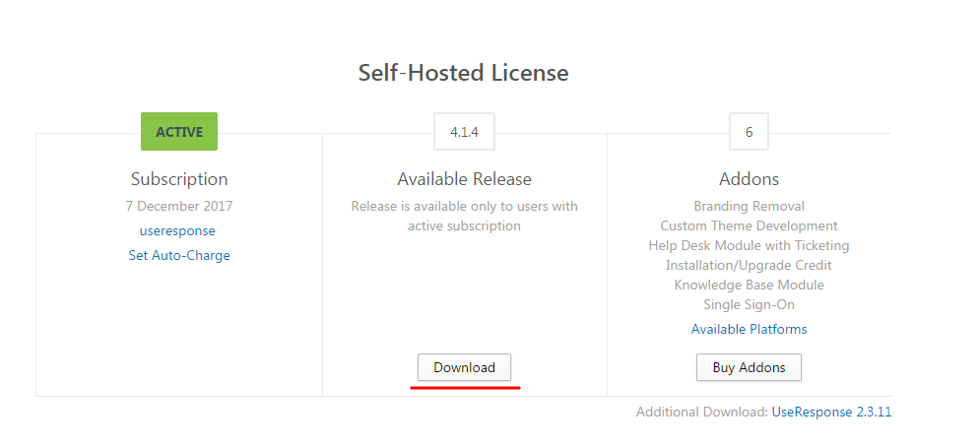Select Custom Theme Development addon text
Screen dimensions: 980x447
[749, 225]
